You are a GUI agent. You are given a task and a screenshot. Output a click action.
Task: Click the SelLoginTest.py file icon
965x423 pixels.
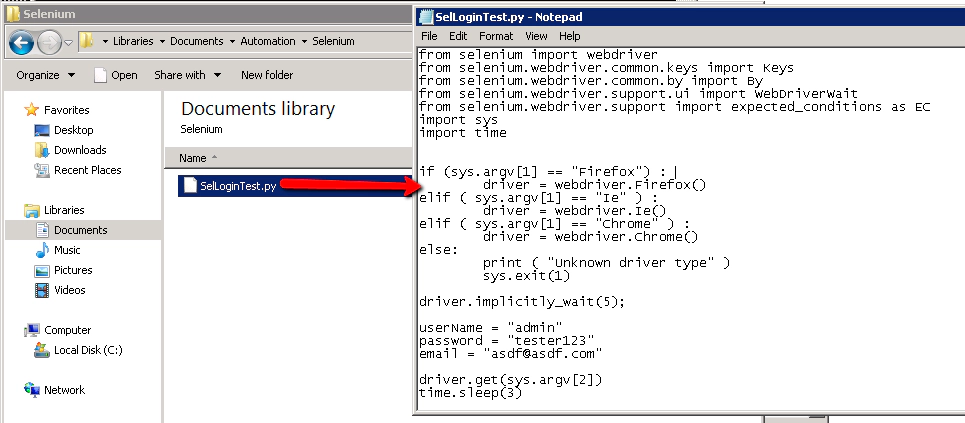pyautogui.click(x=190, y=186)
